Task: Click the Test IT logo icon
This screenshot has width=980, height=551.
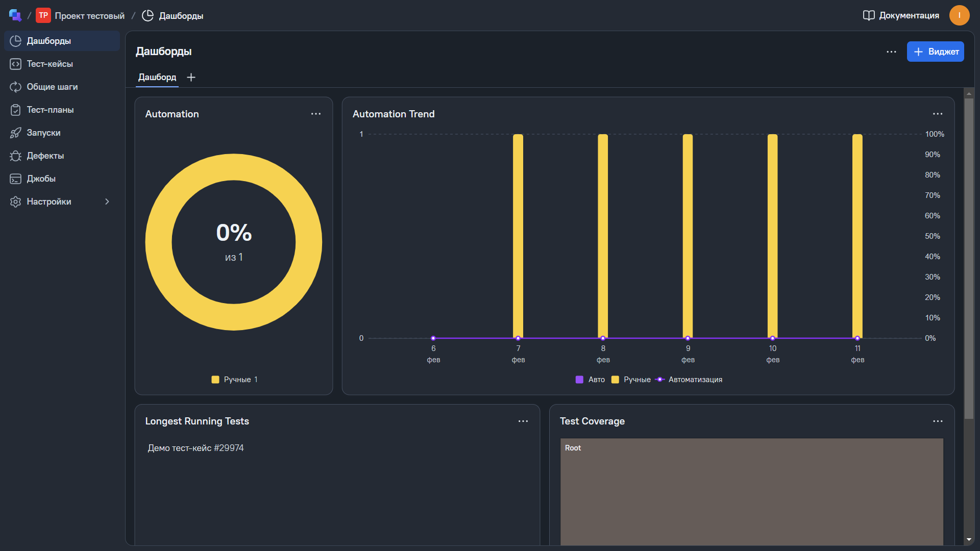Action: point(15,15)
